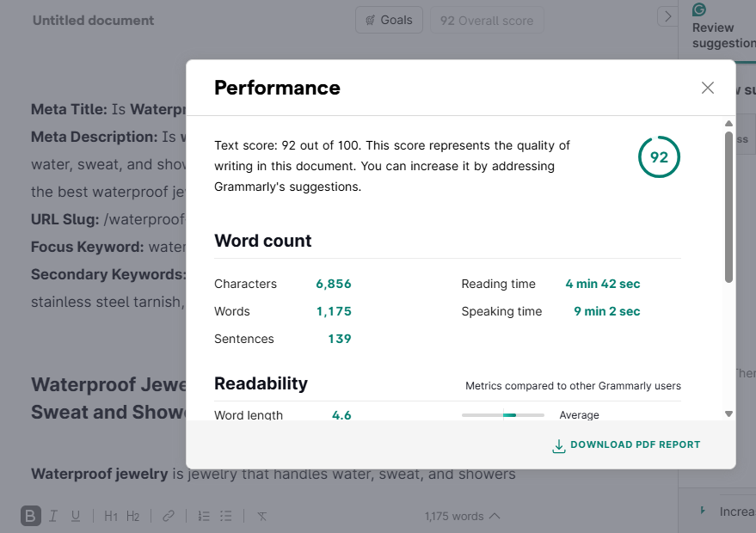Close the Performance dialog
This screenshot has height=533, width=756.
point(707,88)
